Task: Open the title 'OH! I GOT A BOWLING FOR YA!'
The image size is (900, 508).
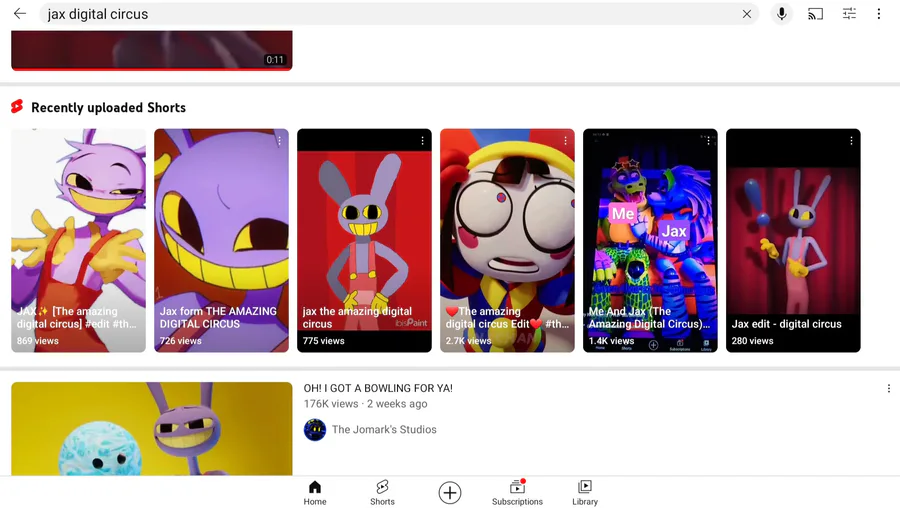Action: [x=378, y=388]
